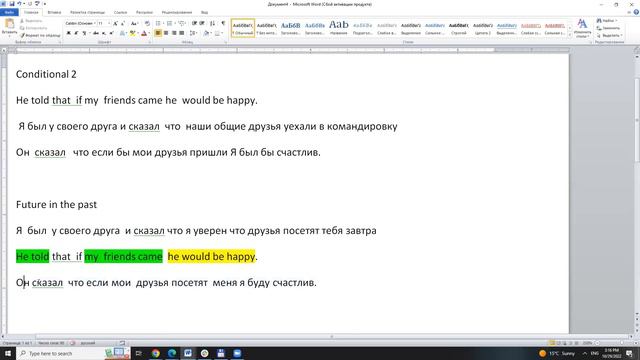Open the Разметка страницы tab
Image resolution: width=640 pixels, height=360 pixels.
[x=87, y=12]
